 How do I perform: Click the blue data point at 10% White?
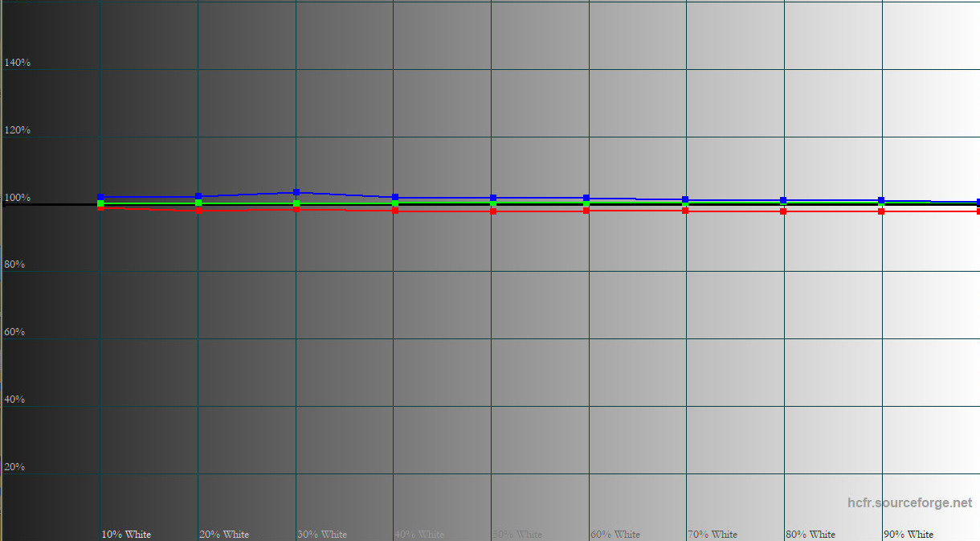[100, 197]
